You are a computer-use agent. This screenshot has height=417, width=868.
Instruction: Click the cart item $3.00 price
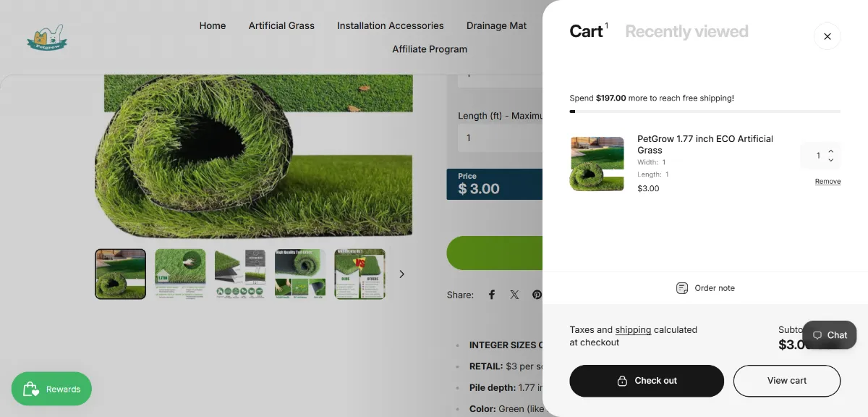(648, 188)
